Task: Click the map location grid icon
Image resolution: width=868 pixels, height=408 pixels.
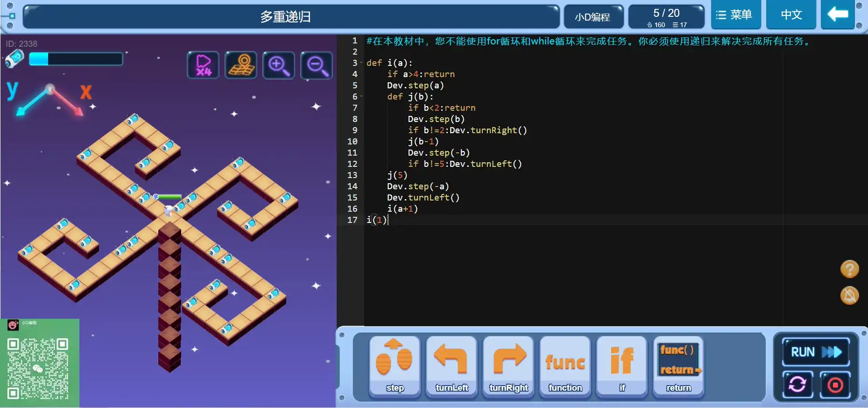Action: pyautogui.click(x=241, y=65)
